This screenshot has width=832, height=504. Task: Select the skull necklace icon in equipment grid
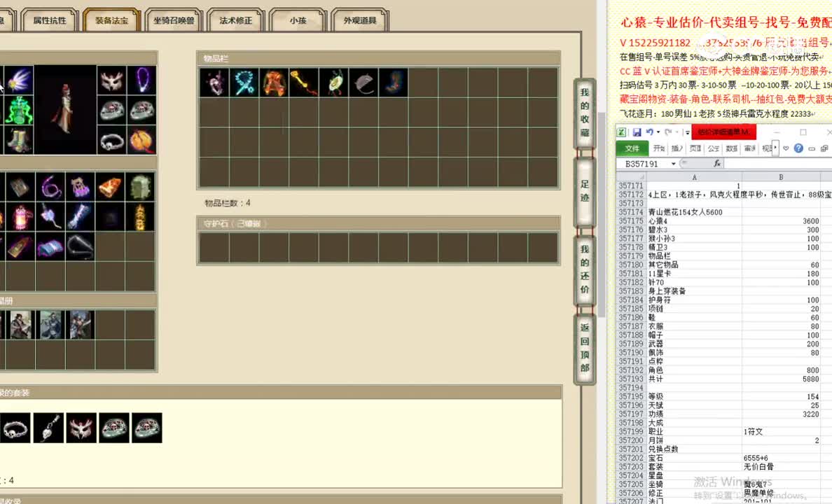coord(112,143)
